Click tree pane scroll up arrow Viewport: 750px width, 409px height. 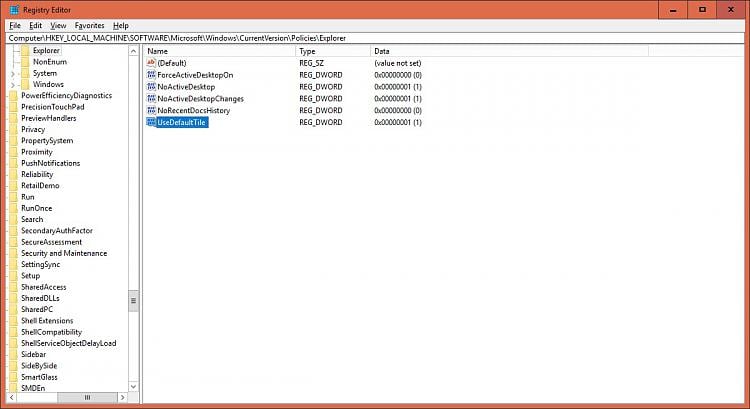pyautogui.click(x=133, y=51)
